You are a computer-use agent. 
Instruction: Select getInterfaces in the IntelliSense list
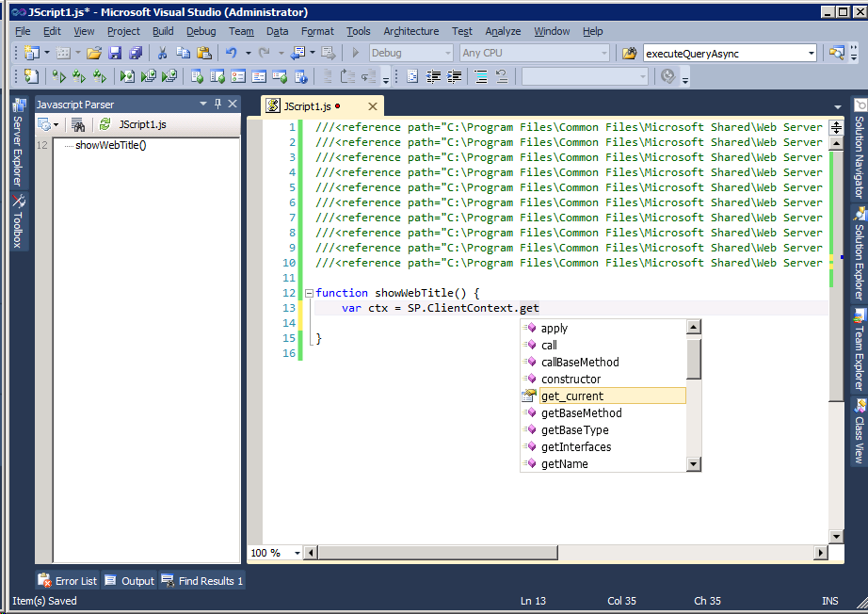(x=604, y=446)
